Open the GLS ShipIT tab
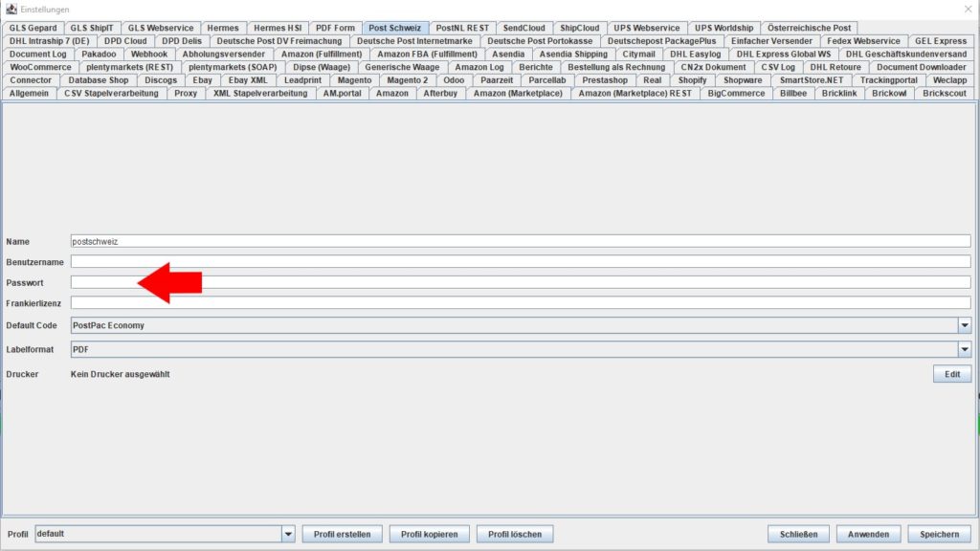 (x=92, y=28)
